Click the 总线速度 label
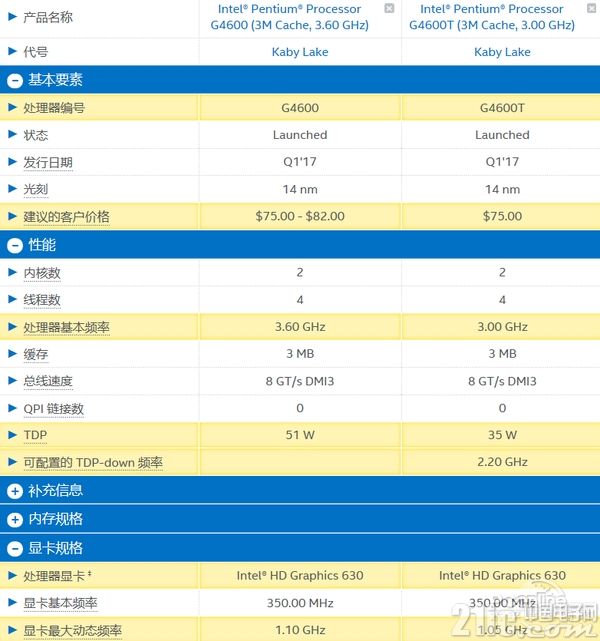Screen dimensions: 600x641 click(x=48, y=381)
